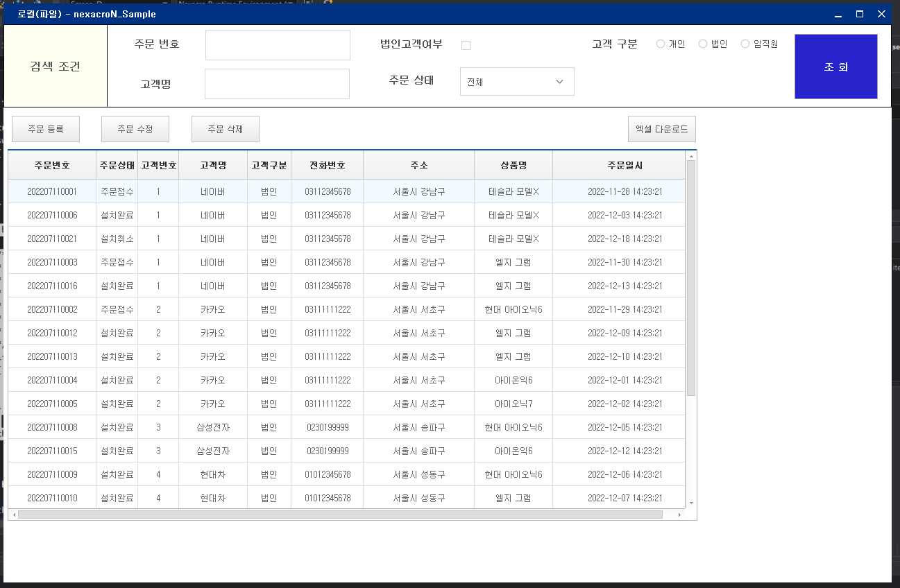Click the 주소 column header
This screenshot has width=900, height=588.
pyautogui.click(x=419, y=166)
